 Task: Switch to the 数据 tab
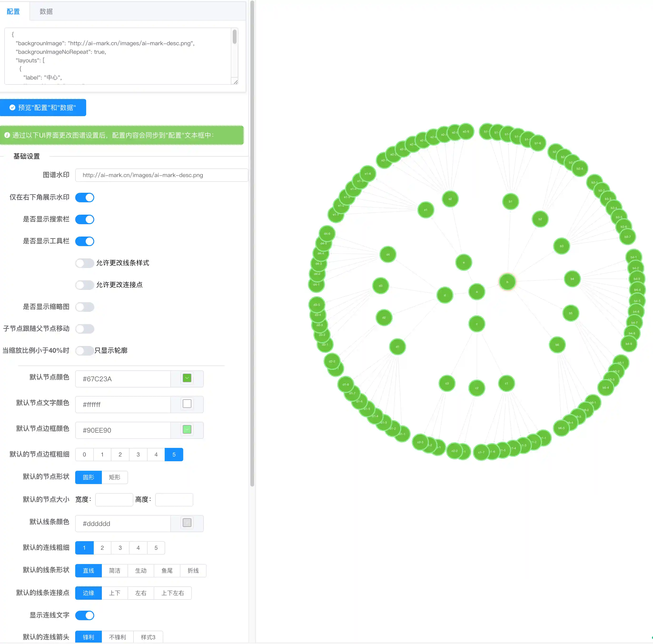click(x=46, y=11)
